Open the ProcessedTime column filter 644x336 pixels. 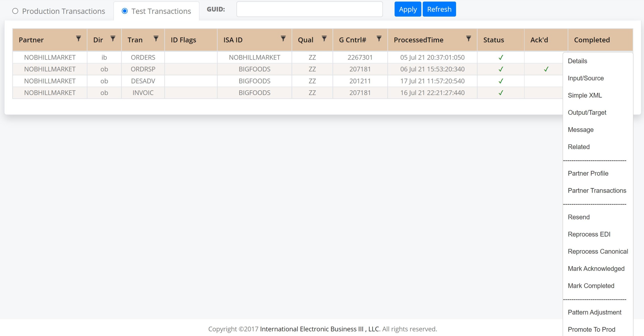click(468, 38)
